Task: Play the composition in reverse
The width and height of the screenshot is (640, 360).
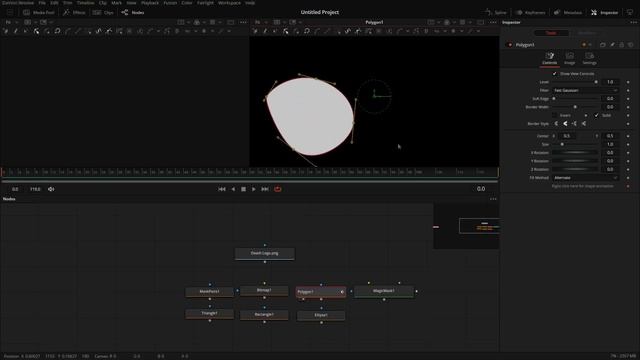Action: click(x=233, y=189)
